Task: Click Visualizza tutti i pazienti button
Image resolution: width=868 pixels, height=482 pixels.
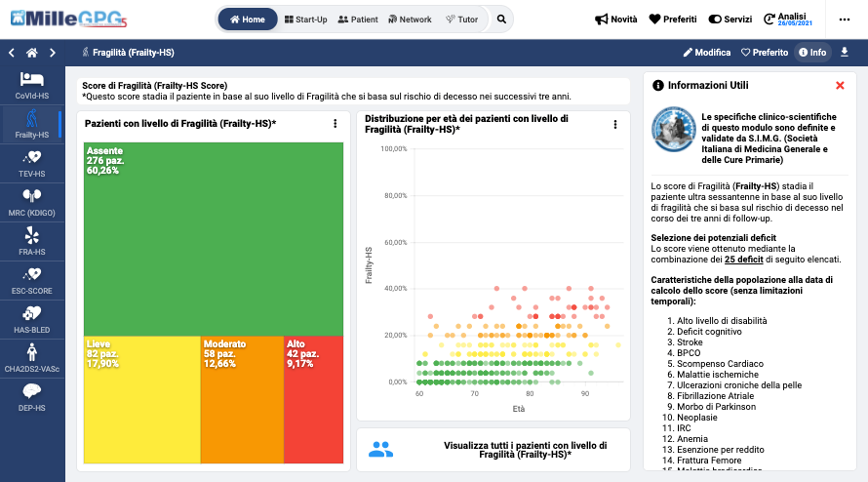Action: point(493,450)
